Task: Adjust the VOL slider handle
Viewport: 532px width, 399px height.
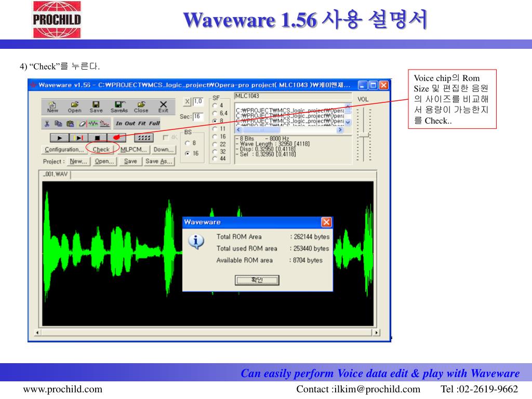Action: (364, 136)
